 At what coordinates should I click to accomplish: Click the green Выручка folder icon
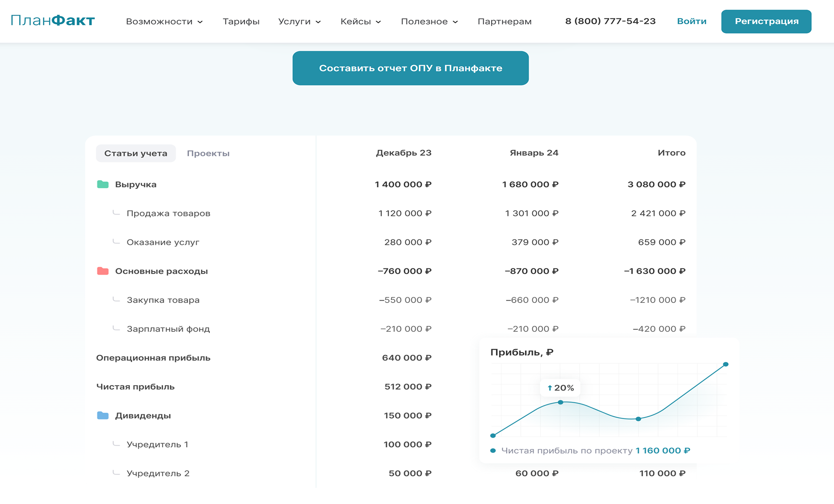pyautogui.click(x=103, y=184)
